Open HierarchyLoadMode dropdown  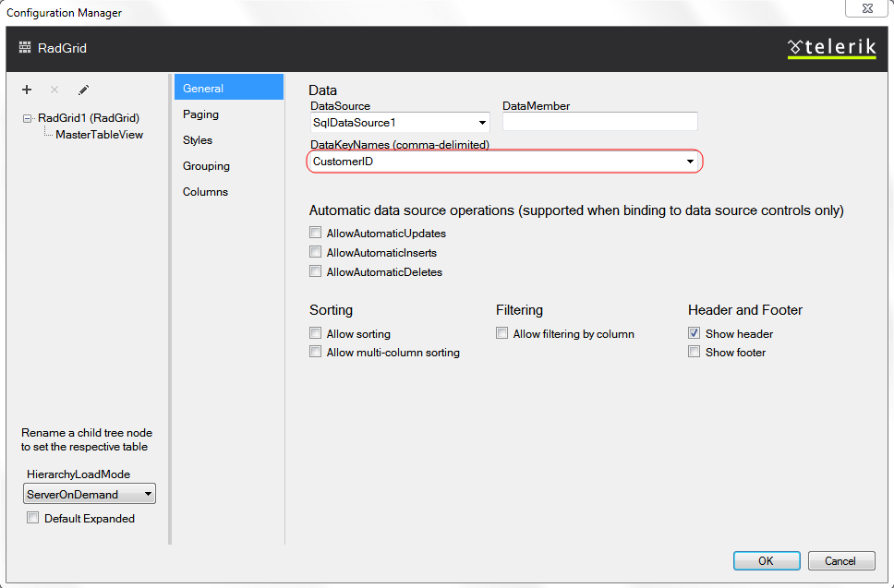pyautogui.click(x=148, y=495)
